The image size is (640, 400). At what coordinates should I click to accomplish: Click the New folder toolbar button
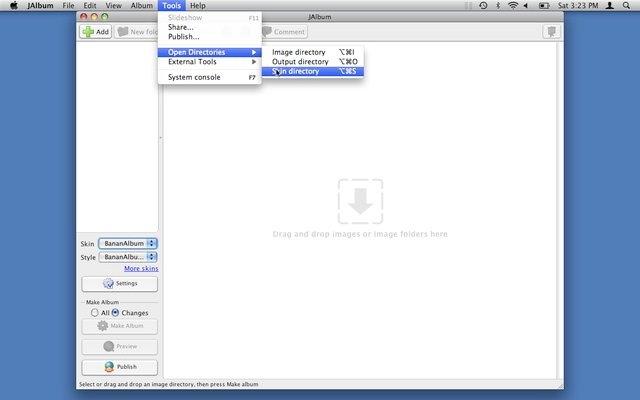(x=136, y=31)
